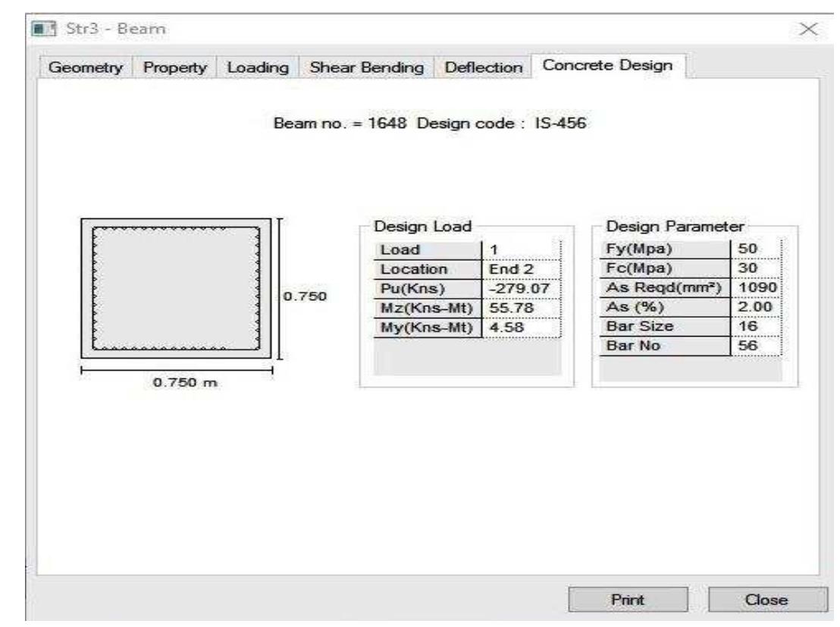Click the 'As Reqd(mm²)' row label
Image resolution: width=840 pixels, height=627 pixels.
tap(665, 288)
